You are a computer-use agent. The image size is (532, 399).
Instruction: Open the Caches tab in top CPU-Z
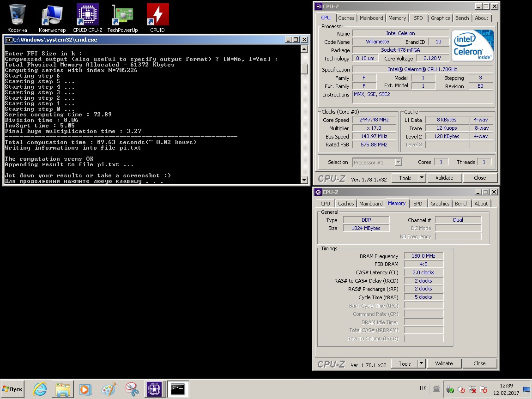pos(346,18)
